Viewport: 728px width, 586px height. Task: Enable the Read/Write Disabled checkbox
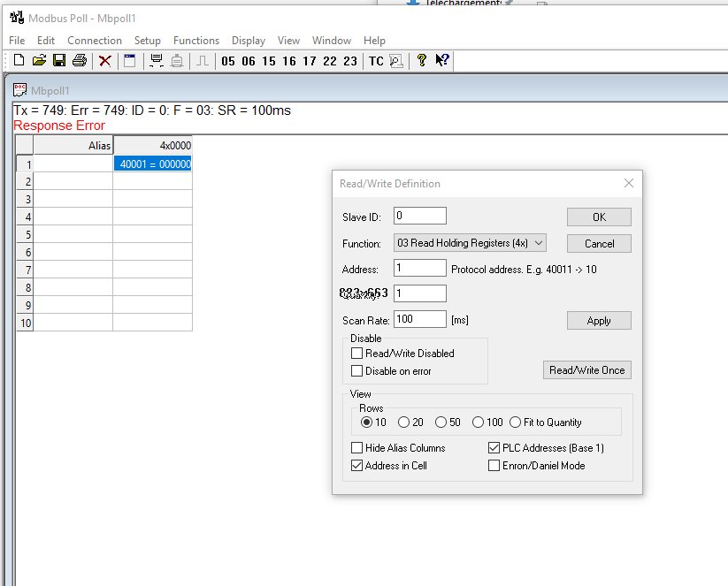pos(356,353)
